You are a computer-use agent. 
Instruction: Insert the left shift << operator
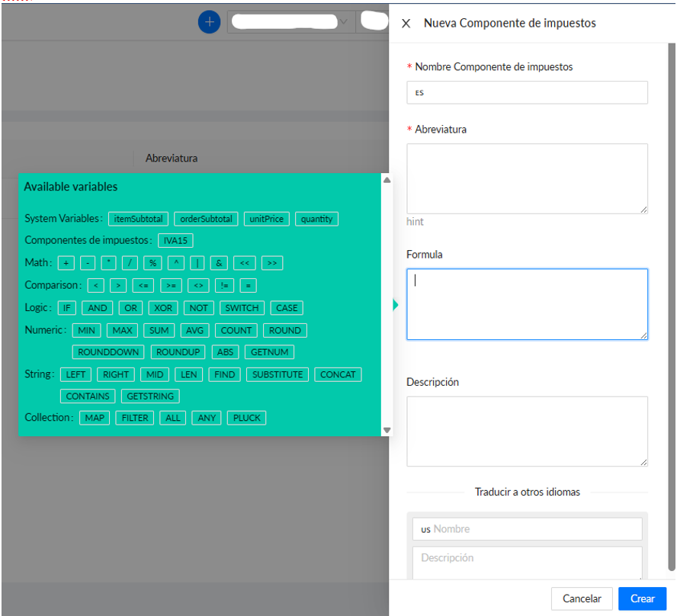pyautogui.click(x=245, y=263)
